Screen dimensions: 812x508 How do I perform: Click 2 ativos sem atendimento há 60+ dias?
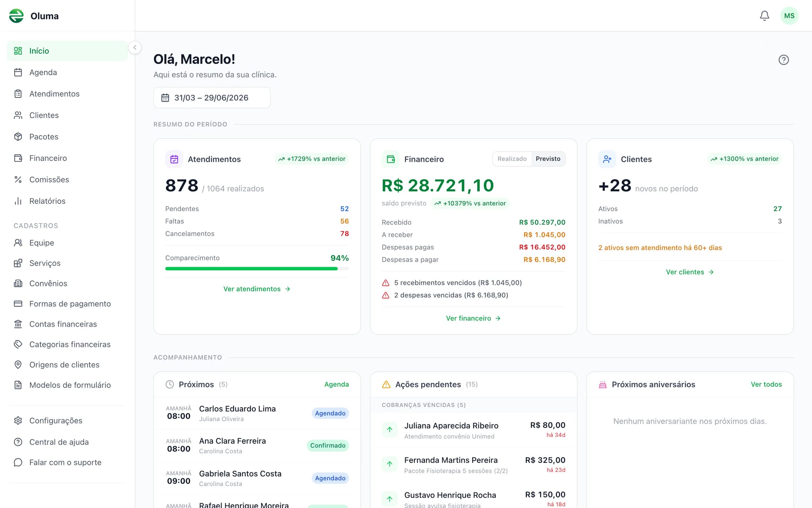tap(660, 248)
